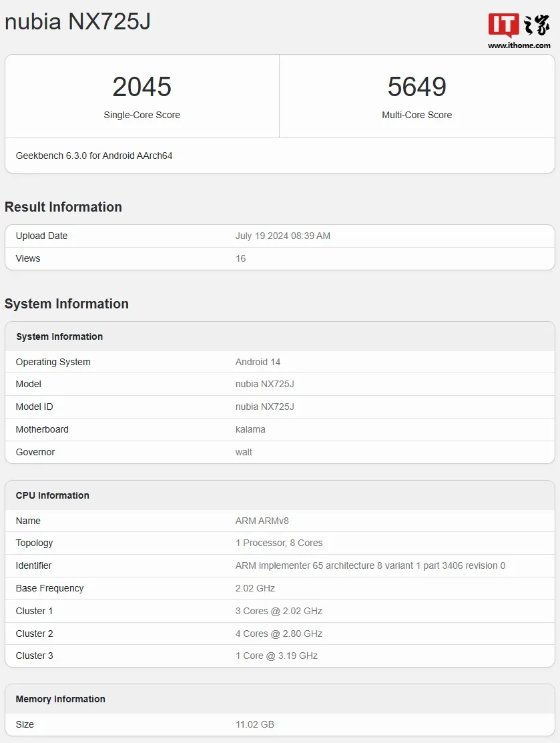Click the "Identifier" row label
Image resolution: width=560 pixels, height=743 pixels.
click(x=33, y=566)
